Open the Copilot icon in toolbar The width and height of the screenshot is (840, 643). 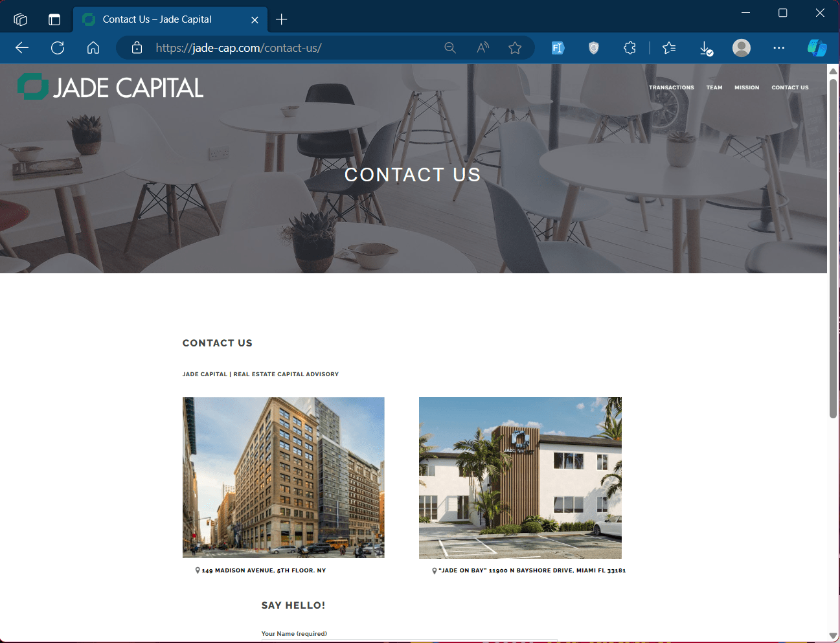(817, 48)
